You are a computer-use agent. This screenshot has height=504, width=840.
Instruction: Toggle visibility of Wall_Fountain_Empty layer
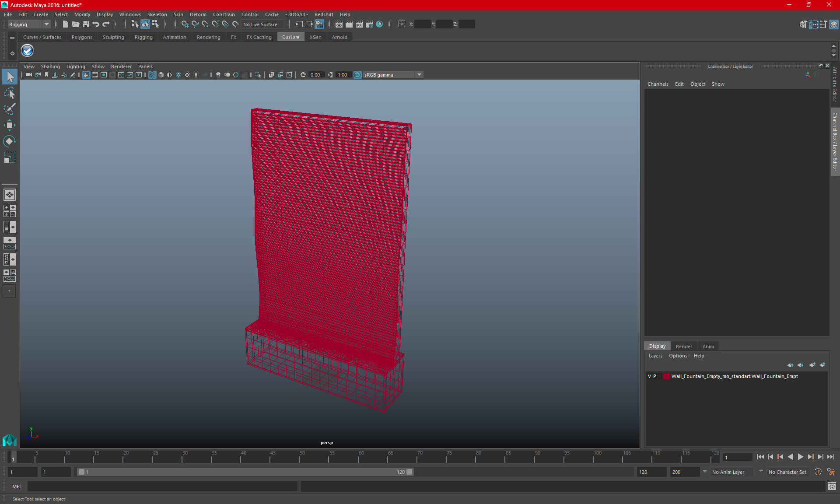[x=650, y=376]
